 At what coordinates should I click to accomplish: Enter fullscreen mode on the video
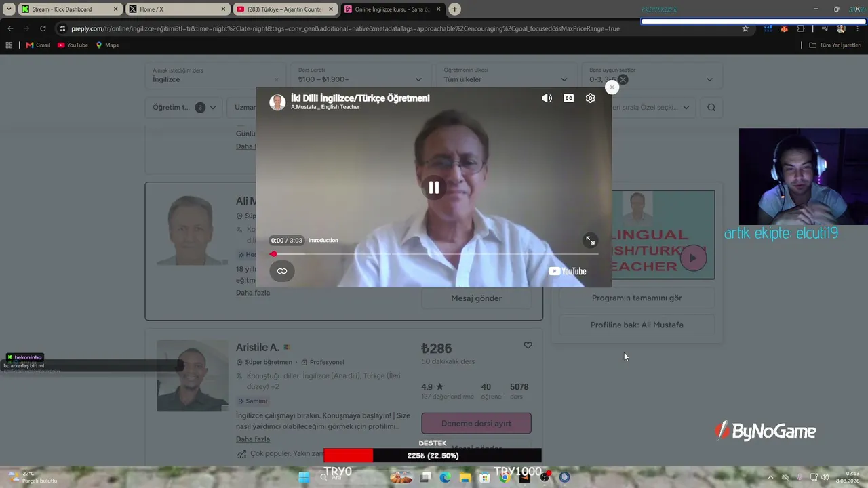click(x=590, y=241)
